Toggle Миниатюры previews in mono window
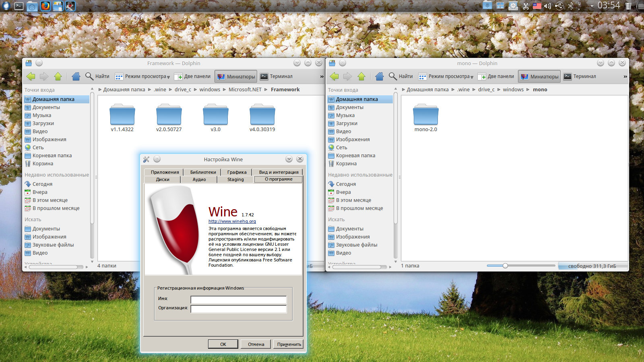 (x=540, y=76)
